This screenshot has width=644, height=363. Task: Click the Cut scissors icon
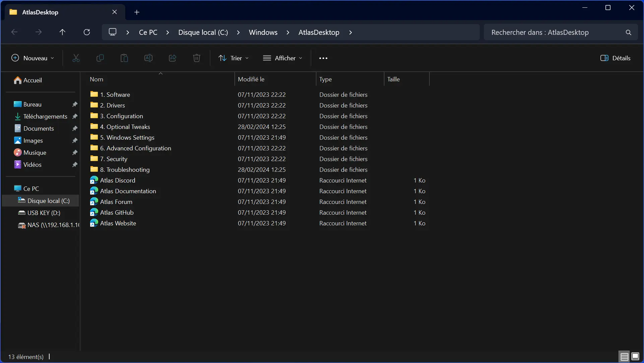pos(76,58)
